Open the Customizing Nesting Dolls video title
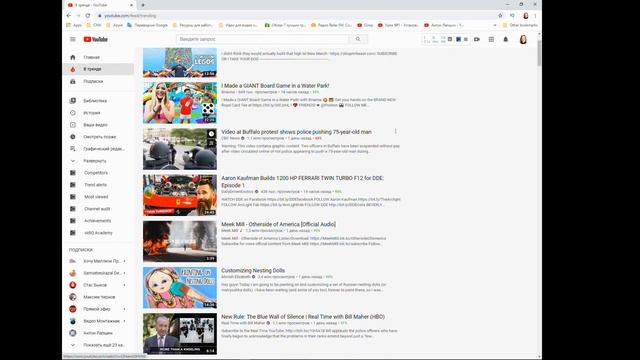 coord(253,270)
